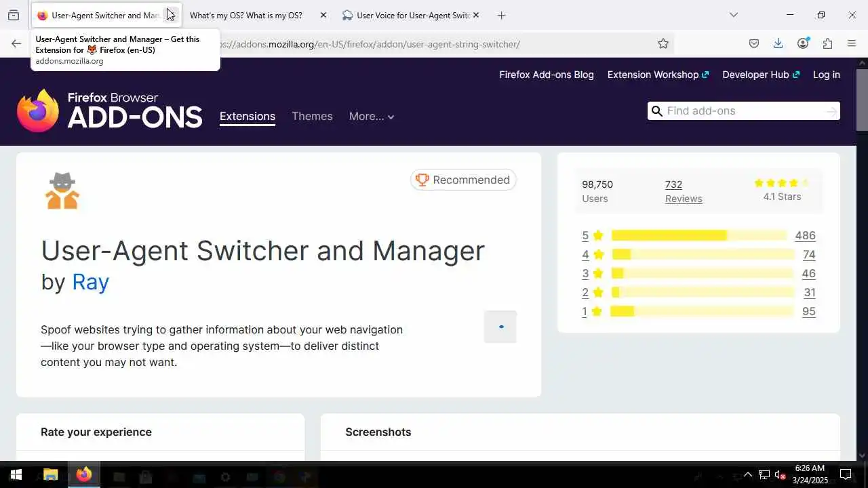Close the User Voice tab
The width and height of the screenshot is (868, 488).
click(475, 15)
